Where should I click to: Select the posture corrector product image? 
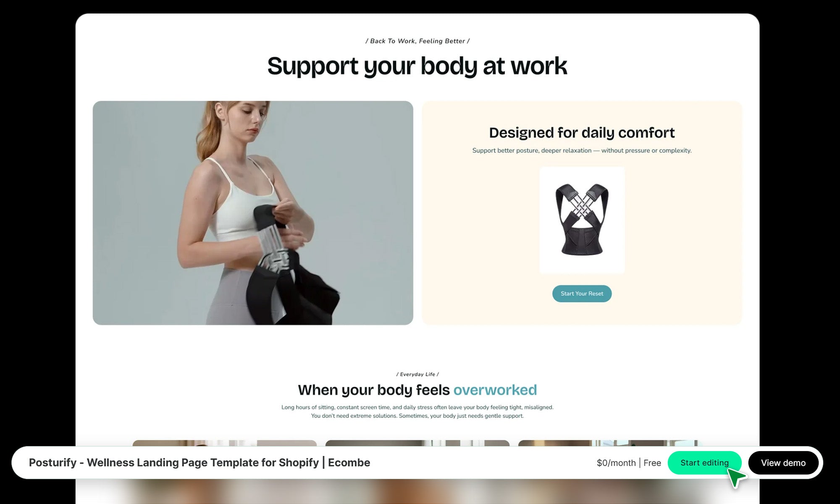(x=582, y=220)
